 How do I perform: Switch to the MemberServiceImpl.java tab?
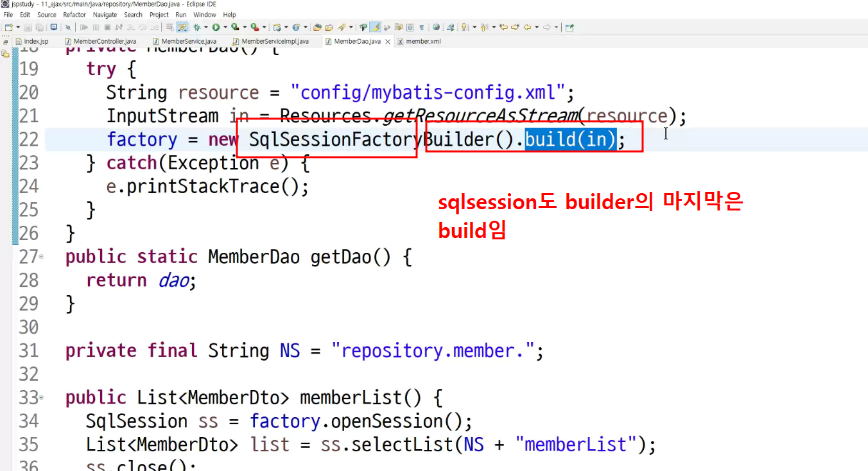[x=270, y=41]
